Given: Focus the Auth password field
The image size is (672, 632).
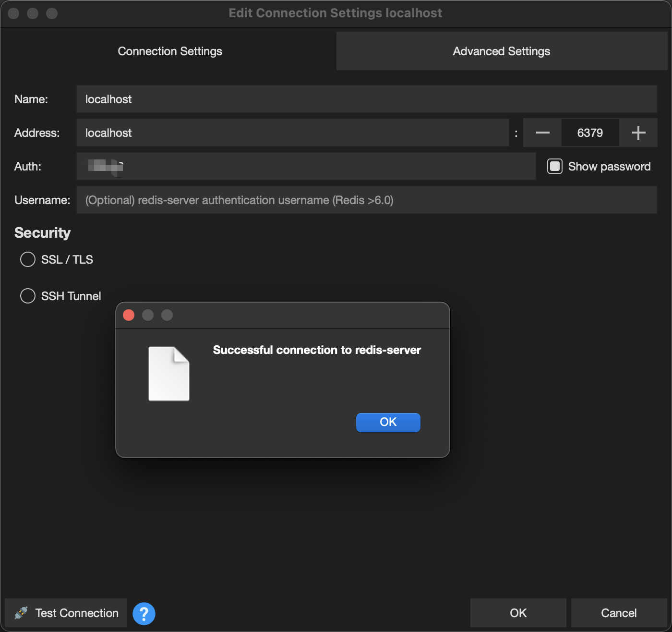Looking at the screenshot, I should point(305,167).
